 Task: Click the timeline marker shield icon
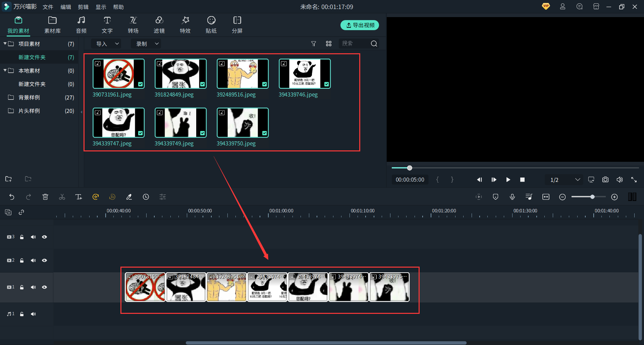pyautogui.click(x=495, y=197)
